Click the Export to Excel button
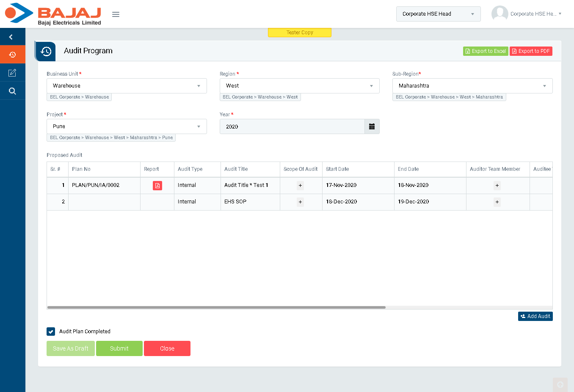574x392 pixels. 485,51
